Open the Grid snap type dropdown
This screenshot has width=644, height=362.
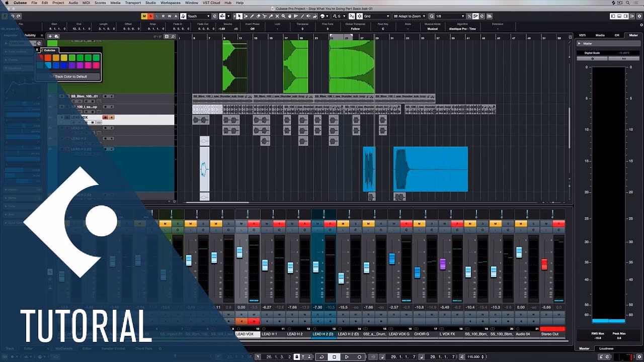376,16
